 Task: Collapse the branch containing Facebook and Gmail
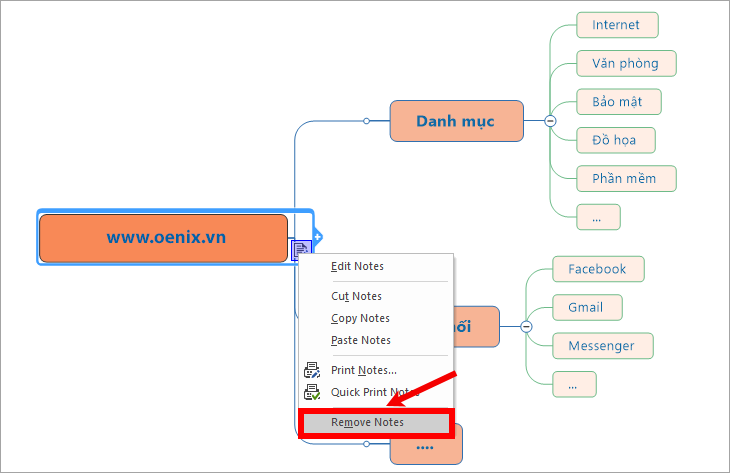526,326
